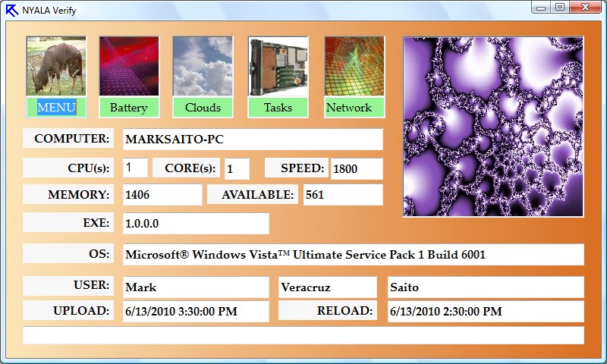Click the empty status bar at bottom
The image size is (607, 364).
(303, 335)
